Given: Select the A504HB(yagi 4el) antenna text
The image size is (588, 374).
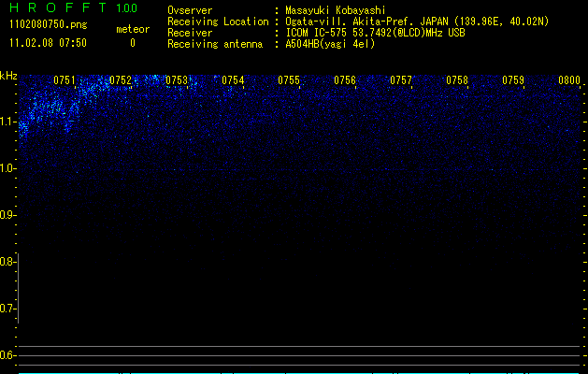Looking at the screenshot, I should [x=330, y=44].
